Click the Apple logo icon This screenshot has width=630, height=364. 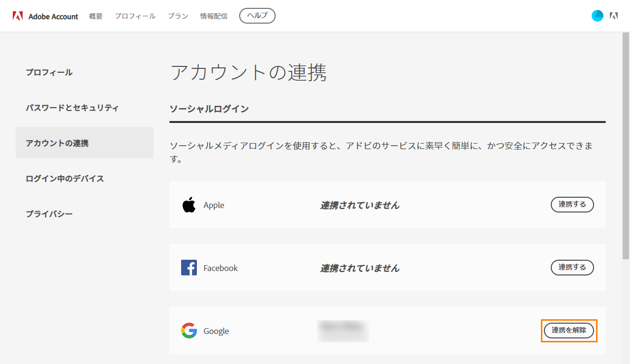coord(189,205)
